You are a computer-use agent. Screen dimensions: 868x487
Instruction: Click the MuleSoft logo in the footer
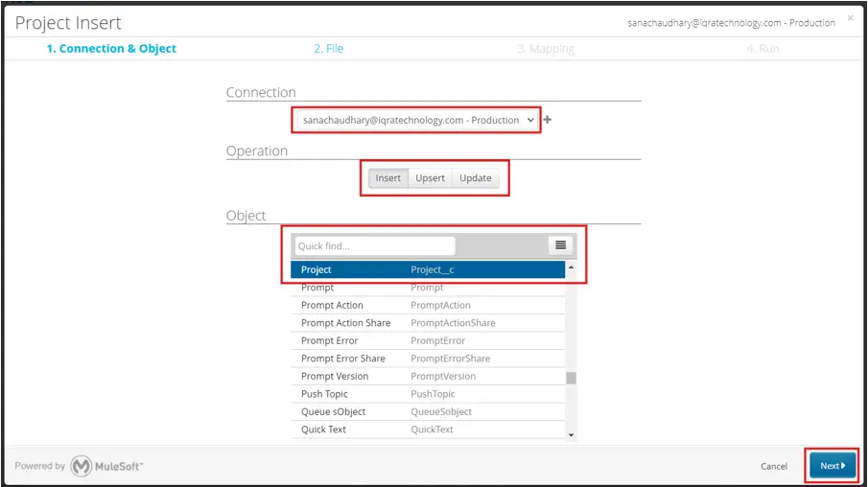(106, 466)
